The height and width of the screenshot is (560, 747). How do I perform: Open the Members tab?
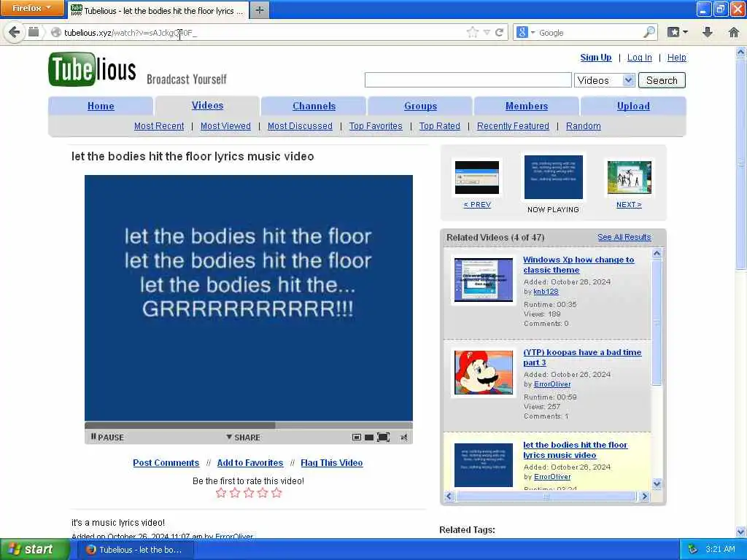click(527, 106)
